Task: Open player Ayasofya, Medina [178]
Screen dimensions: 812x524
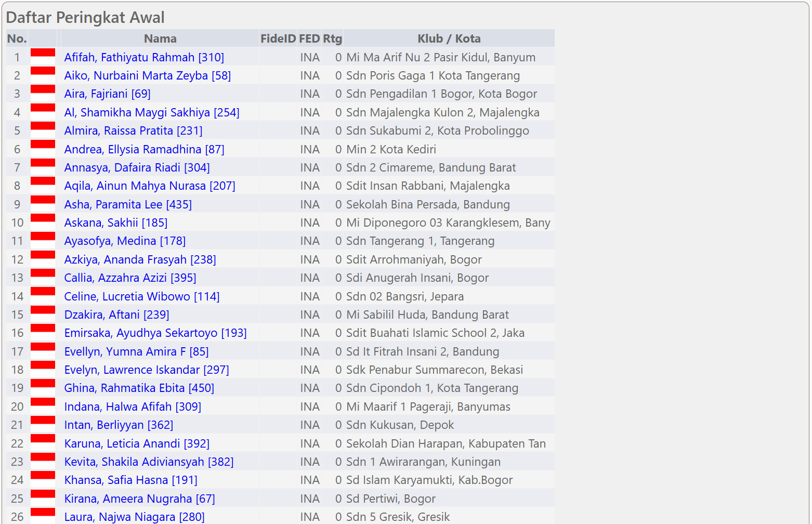Action: pos(125,241)
